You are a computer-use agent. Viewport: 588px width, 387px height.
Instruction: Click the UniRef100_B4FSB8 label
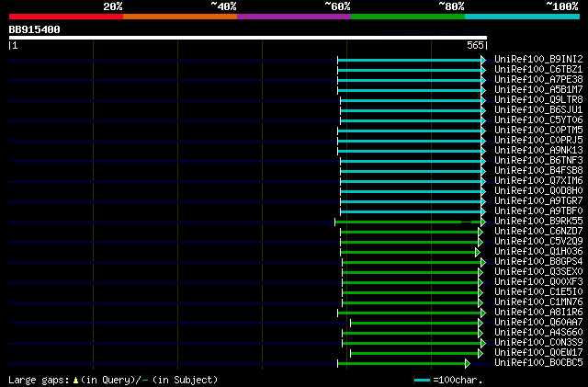click(x=538, y=171)
